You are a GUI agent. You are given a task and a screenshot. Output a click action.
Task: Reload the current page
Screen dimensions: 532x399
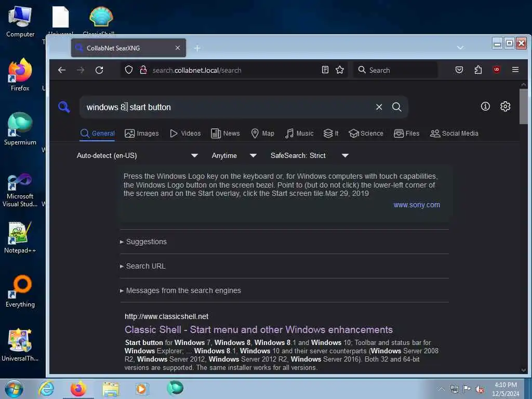pyautogui.click(x=99, y=70)
